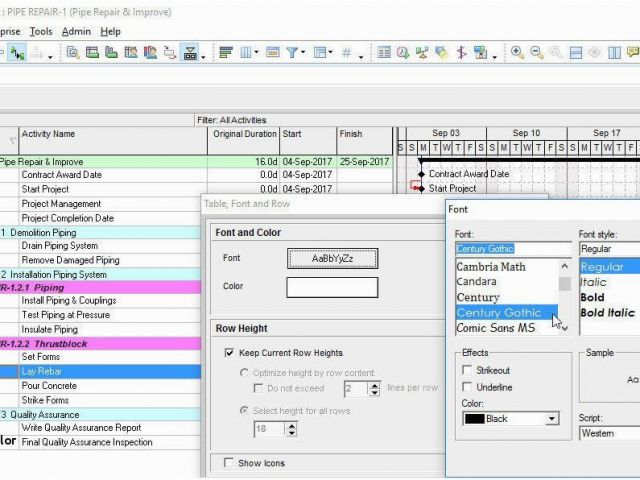Click the Schedule clock icon
640x480 pixels.
403,53
